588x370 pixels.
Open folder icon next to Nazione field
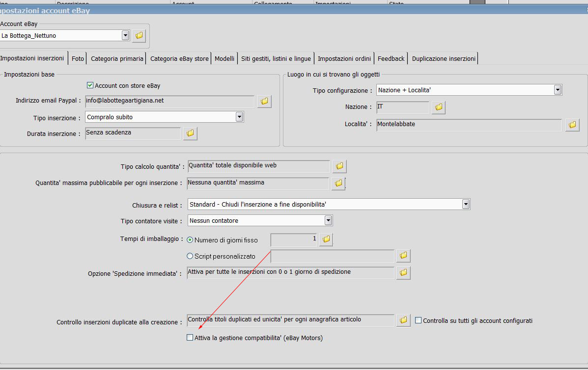439,107
